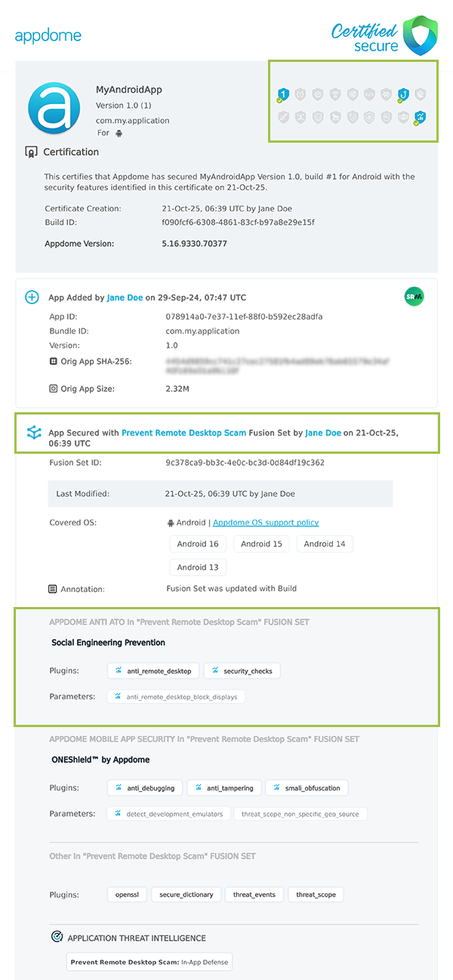Click the MyAndroidApp round app icon
This screenshot has height=980, width=453.
(x=54, y=108)
